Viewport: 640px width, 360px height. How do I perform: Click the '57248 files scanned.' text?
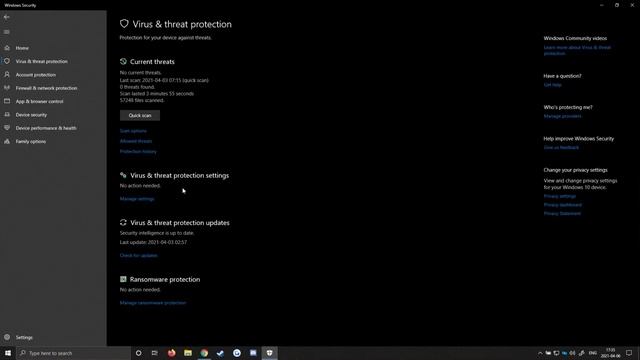[x=142, y=100]
